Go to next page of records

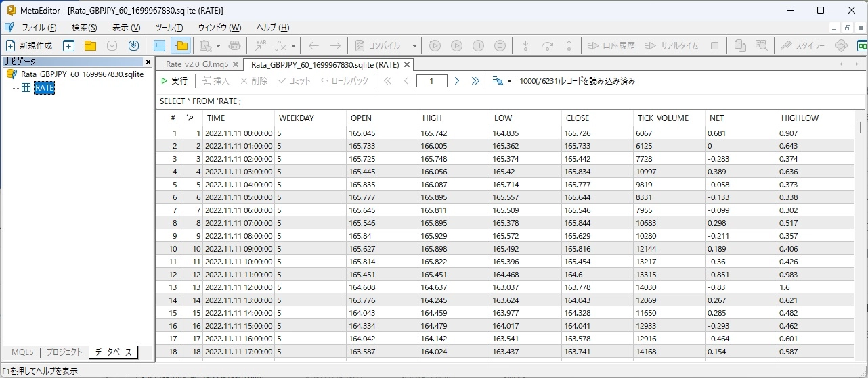[457, 81]
